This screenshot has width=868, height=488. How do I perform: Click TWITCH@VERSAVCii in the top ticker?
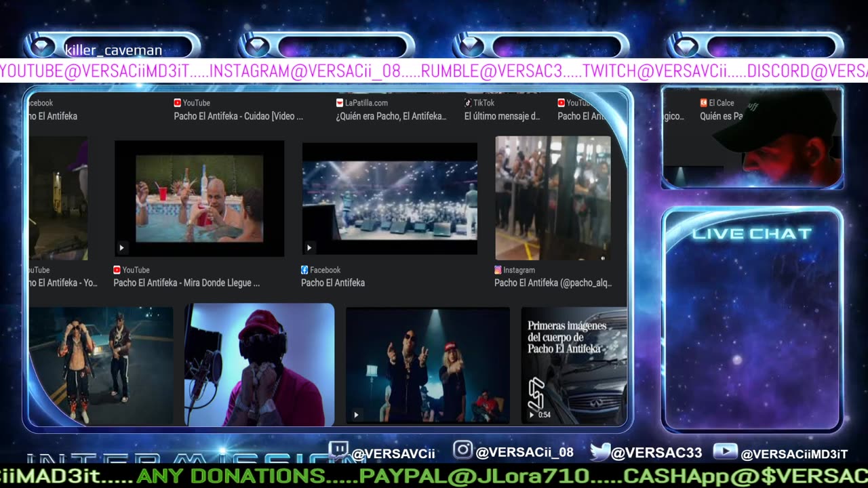[654, 70]
